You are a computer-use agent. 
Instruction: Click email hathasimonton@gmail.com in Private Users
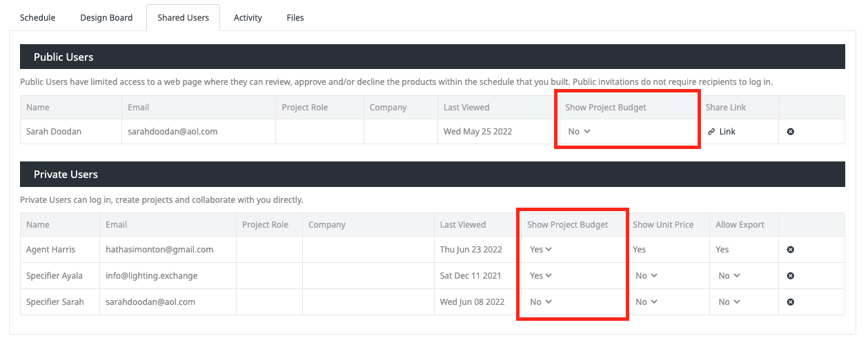(159, 250)
